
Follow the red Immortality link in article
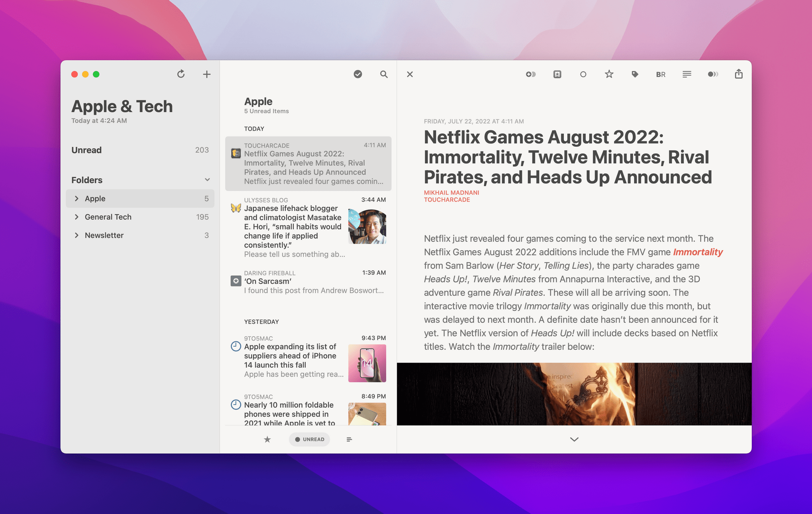pyautogui.click(x=698, y=252)
